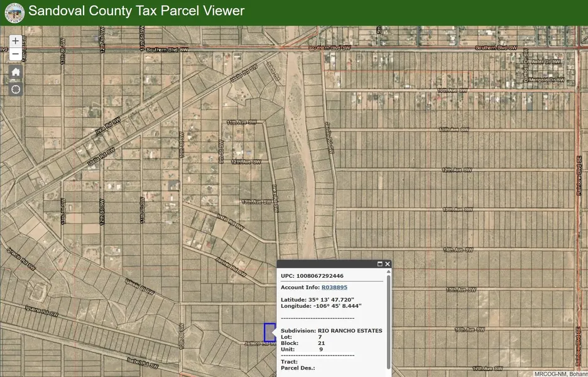Maximize the parcel info popup
This screenshot has width=588, height=377.
point(380,265)
